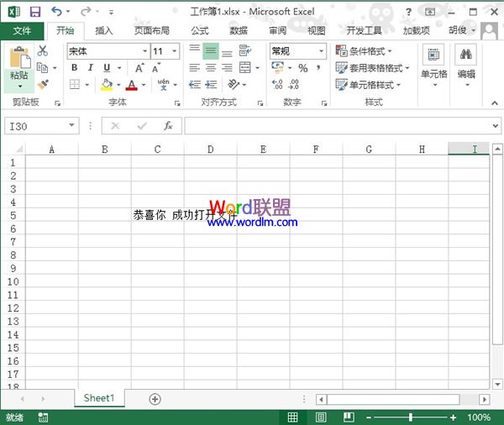The image size is (504, 425).
Task: Click the zoom slider handle
Action: pyautogui.click(x=411, y=417)
